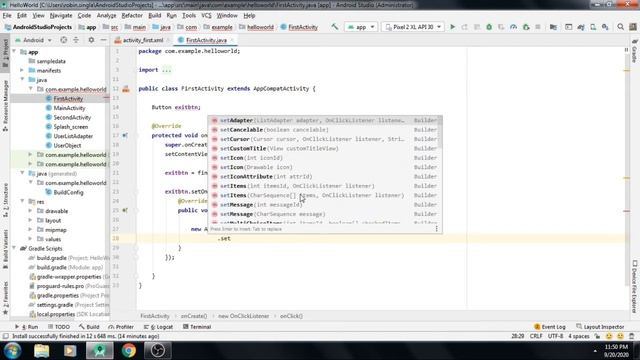Screen dimensions: 640x360
Task: Click the Stop icon in the toolbar
Action: click(x=538, y=27)
